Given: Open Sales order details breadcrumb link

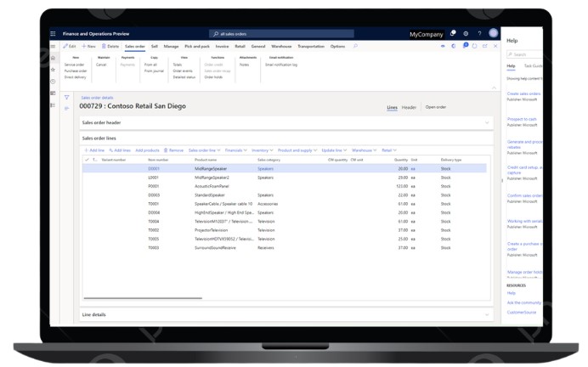Looking at the screenshot, I should pyautogui.click(x=97, y=98).
